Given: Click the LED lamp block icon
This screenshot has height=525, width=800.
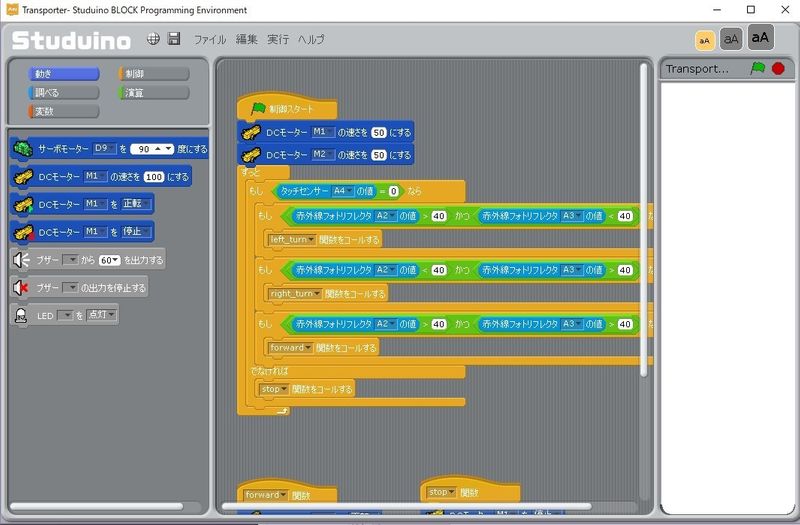Looking at the screenshot, I should pyautogui.click(x=21, y=315).
